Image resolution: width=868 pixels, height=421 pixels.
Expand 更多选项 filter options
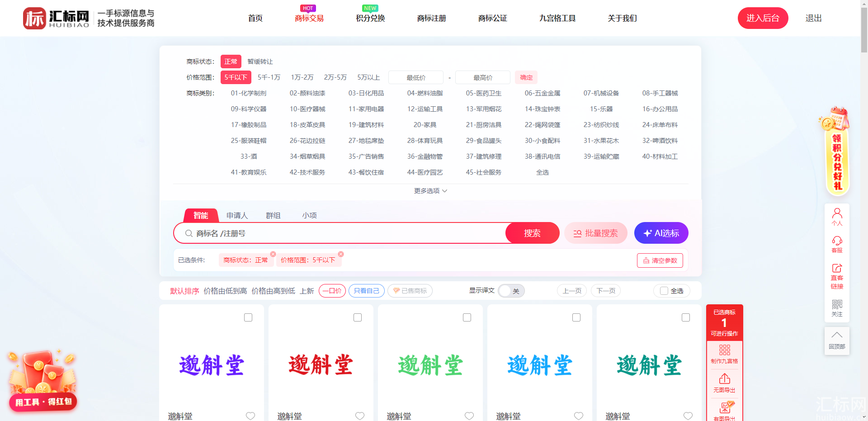coord(430,191)
